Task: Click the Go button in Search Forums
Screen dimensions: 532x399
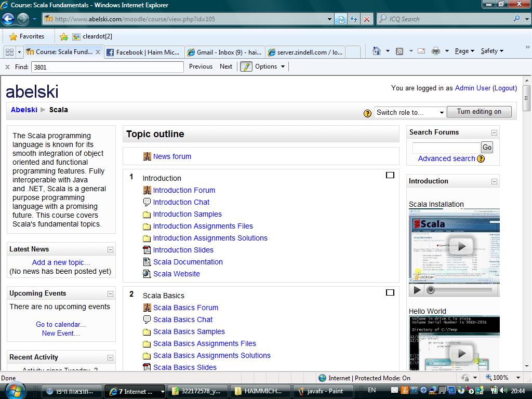Action: [x=487, y=147]
